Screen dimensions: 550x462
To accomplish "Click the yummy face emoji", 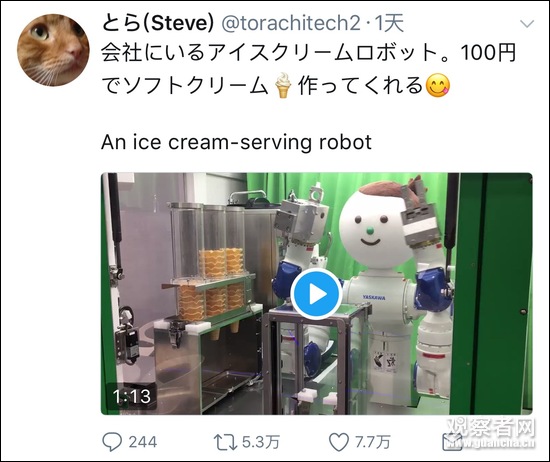I will [437, 86].
